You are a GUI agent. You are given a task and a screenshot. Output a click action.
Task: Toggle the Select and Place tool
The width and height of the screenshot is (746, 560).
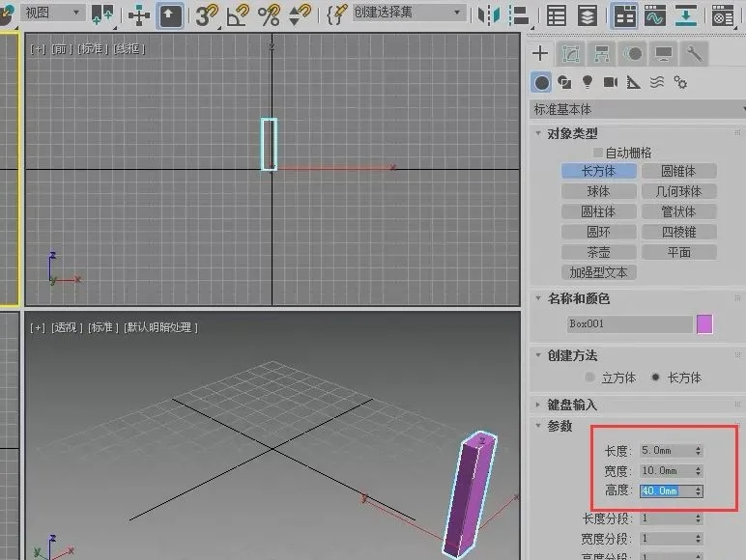[170, 16]
